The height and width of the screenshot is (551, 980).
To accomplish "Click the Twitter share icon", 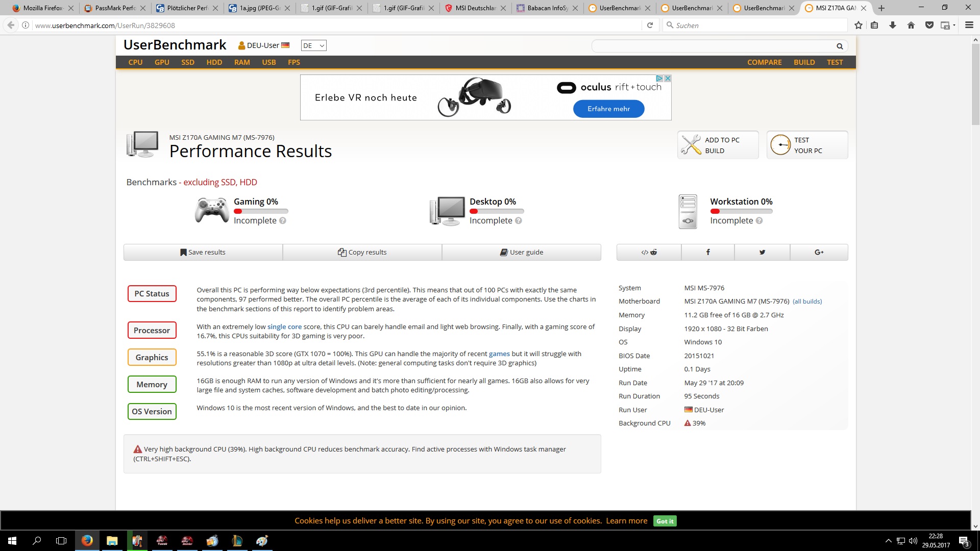I will [x=762, y=252].
